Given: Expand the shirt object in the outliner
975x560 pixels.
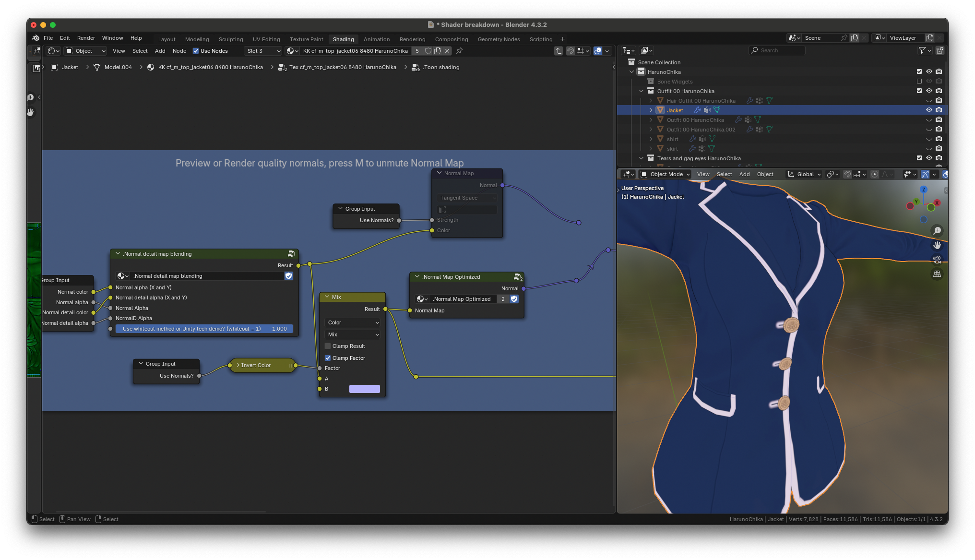Looking at the screenshot, I should tap(651, 139).
